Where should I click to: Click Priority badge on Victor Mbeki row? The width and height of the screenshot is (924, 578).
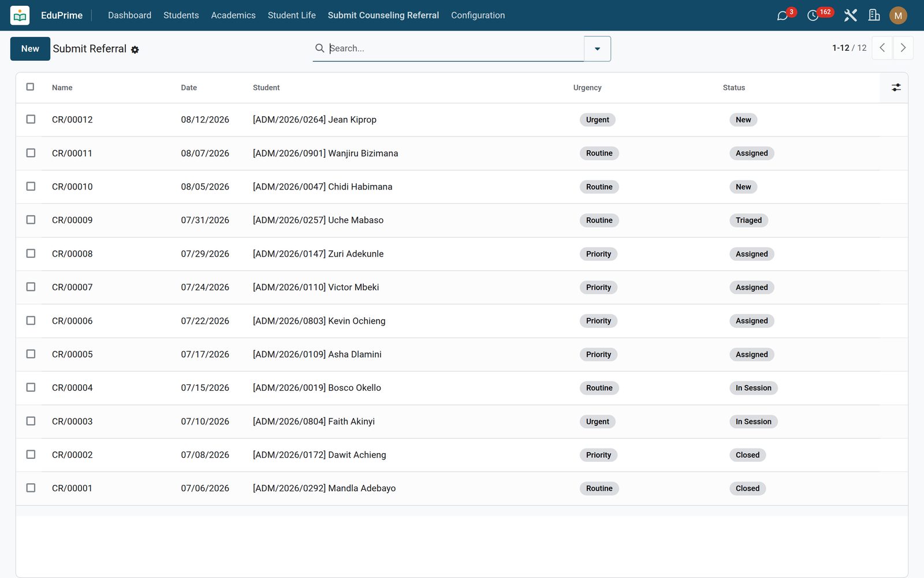[598, 287]
